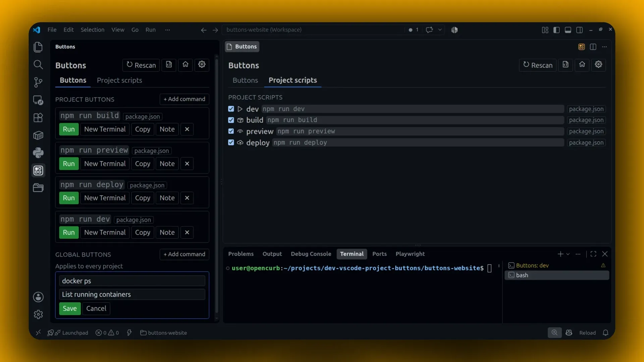Click the zoom magnifier in status bar
644x362 pixels.
554,333
